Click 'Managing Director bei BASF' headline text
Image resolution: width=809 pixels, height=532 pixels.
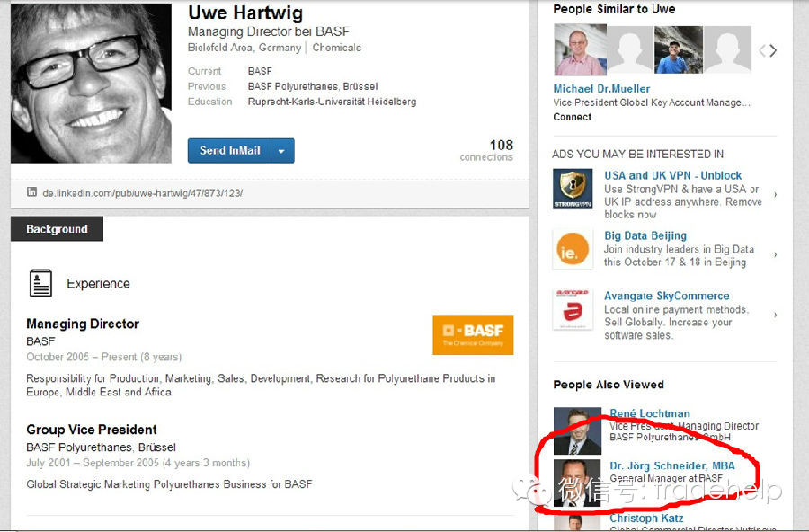[268, 31]
